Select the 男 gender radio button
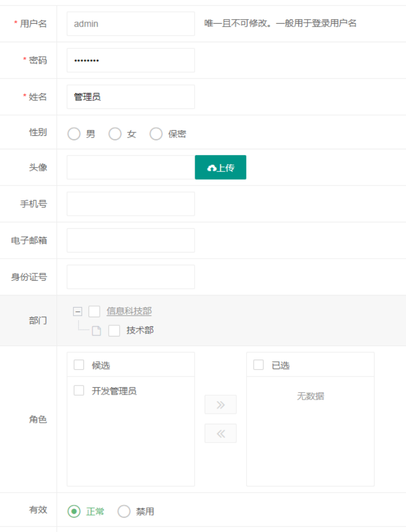The image size is (406, 532). tap(74, 134)
